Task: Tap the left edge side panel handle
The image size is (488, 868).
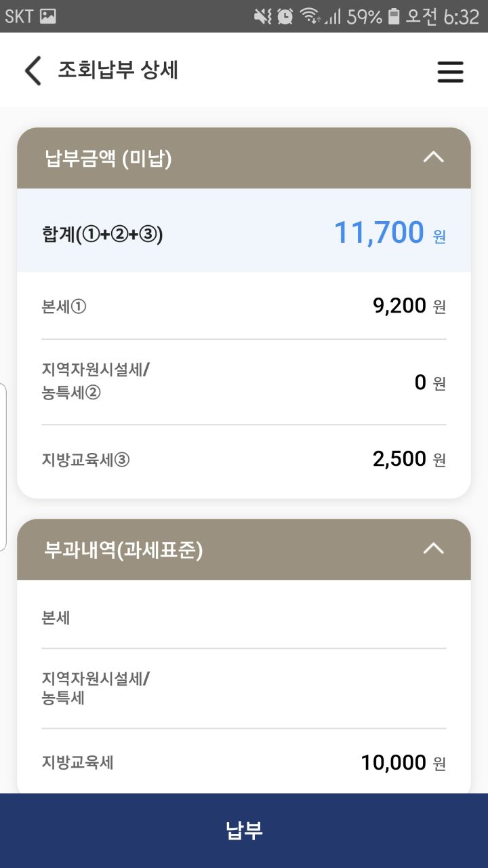Action: [3, 467]
